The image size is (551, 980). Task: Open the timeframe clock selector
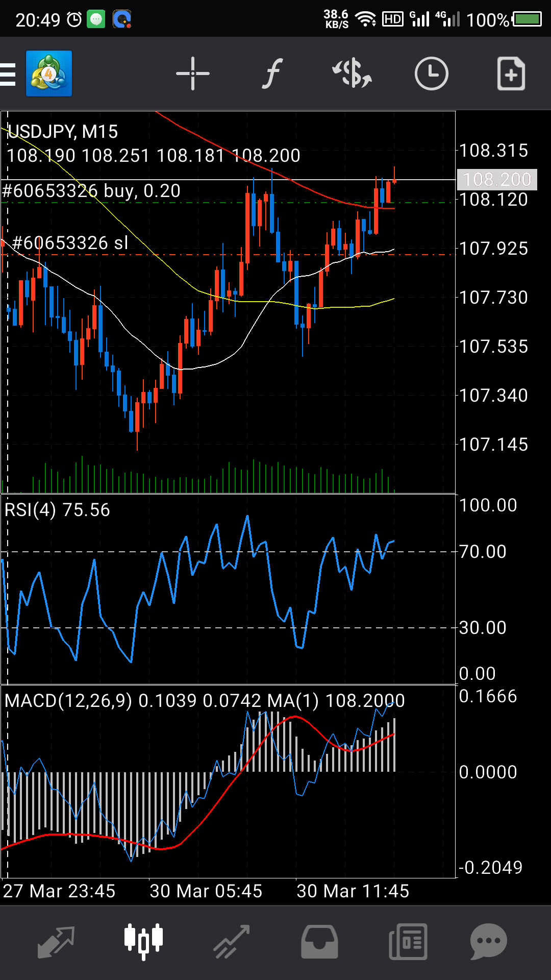click(432, 73)
